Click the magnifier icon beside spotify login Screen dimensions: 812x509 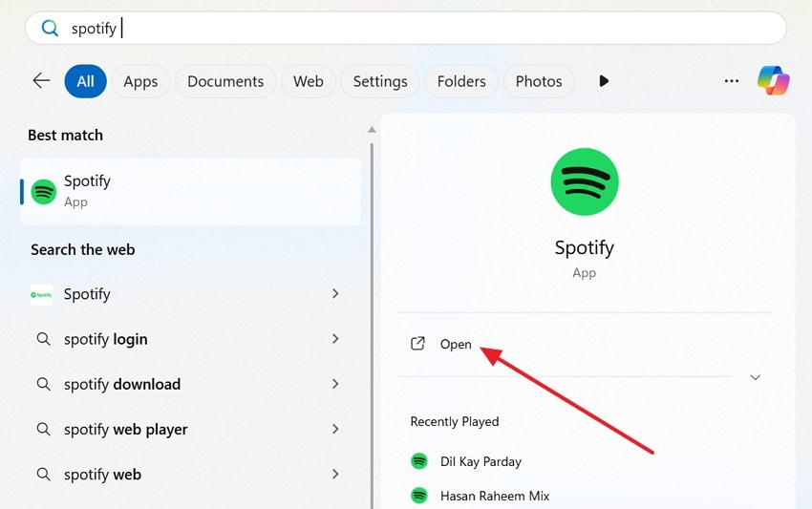(x=44, y=339)
